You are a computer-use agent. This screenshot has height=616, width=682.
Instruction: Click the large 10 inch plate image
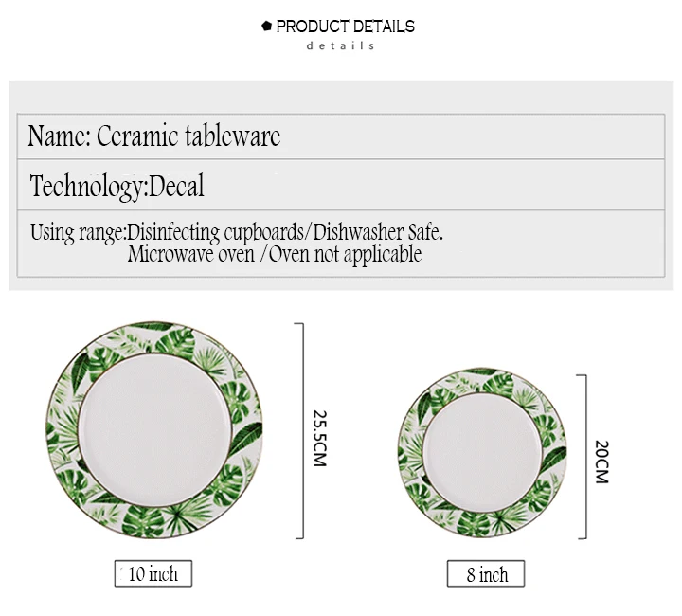(x=154, y=430)
